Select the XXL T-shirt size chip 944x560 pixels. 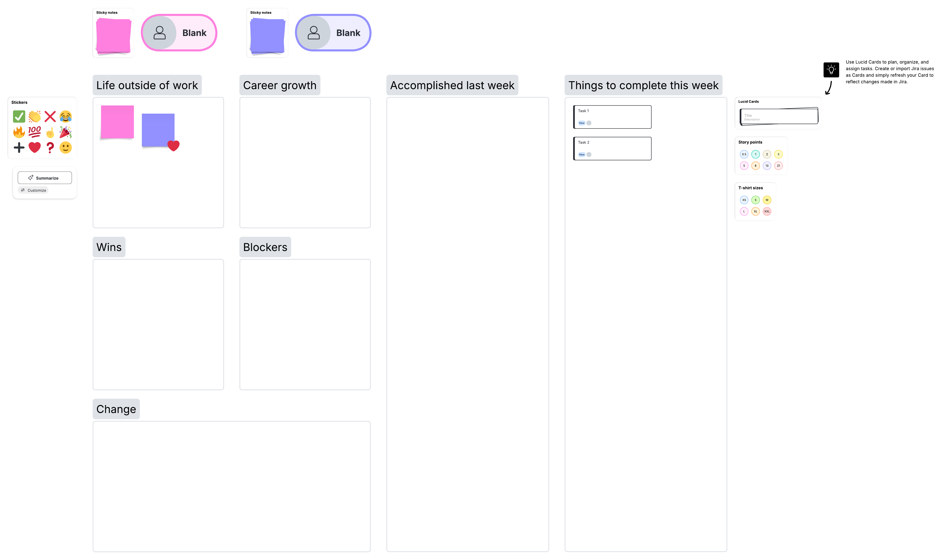[767, 211]
